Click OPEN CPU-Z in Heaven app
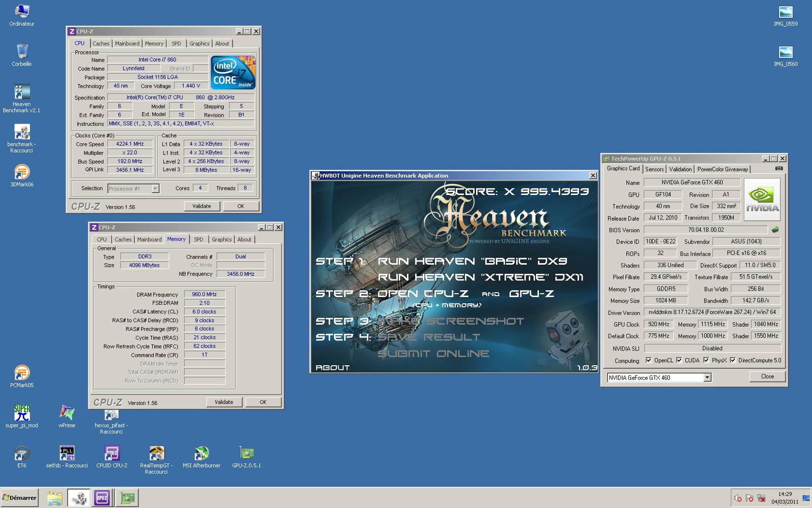The height and width of the screenshot is (508, 812). 423,294
